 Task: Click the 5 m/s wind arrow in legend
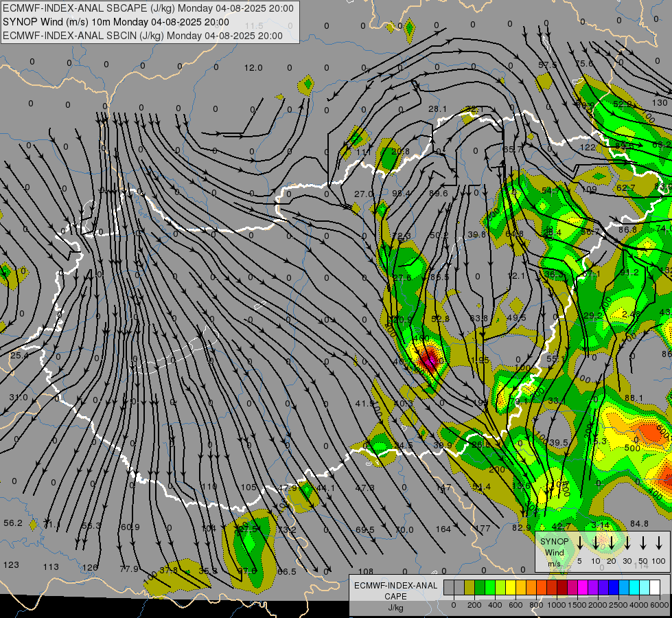coord(580,543)
